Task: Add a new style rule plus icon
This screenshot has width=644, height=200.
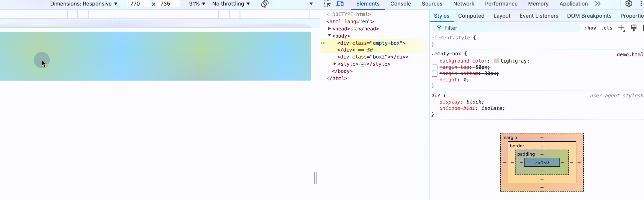Action: click(x=622, y=28)
